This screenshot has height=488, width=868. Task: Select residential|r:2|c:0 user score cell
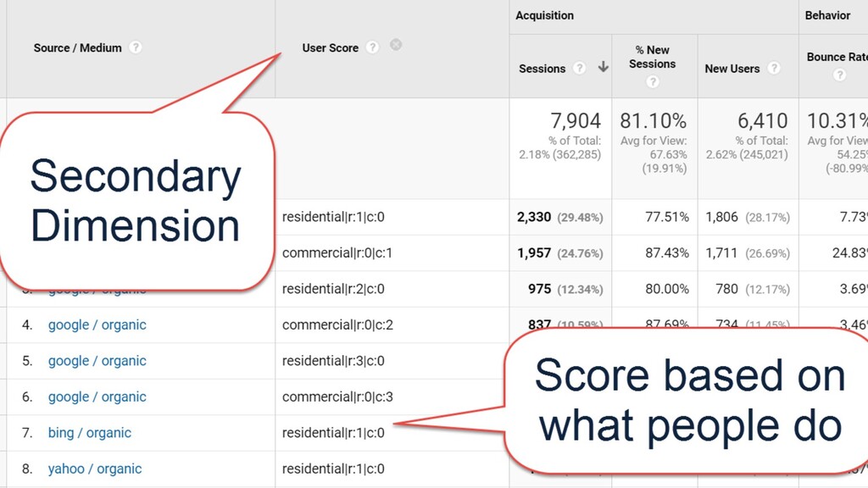pos(333,289)
